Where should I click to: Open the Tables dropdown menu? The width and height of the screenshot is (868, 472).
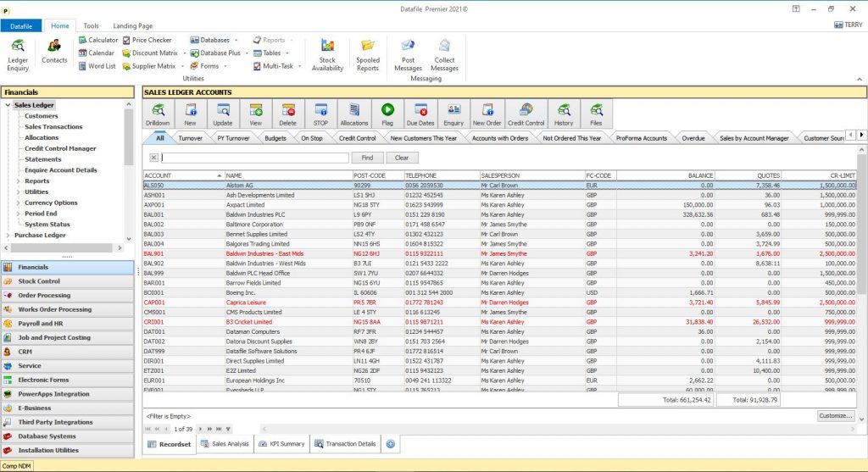point(287,53)
